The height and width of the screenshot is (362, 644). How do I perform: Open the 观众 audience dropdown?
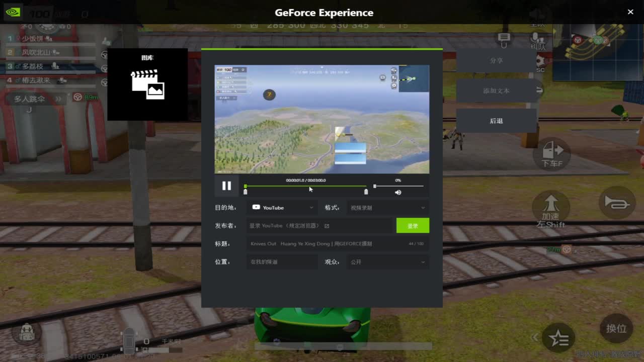tap(387, 262)
